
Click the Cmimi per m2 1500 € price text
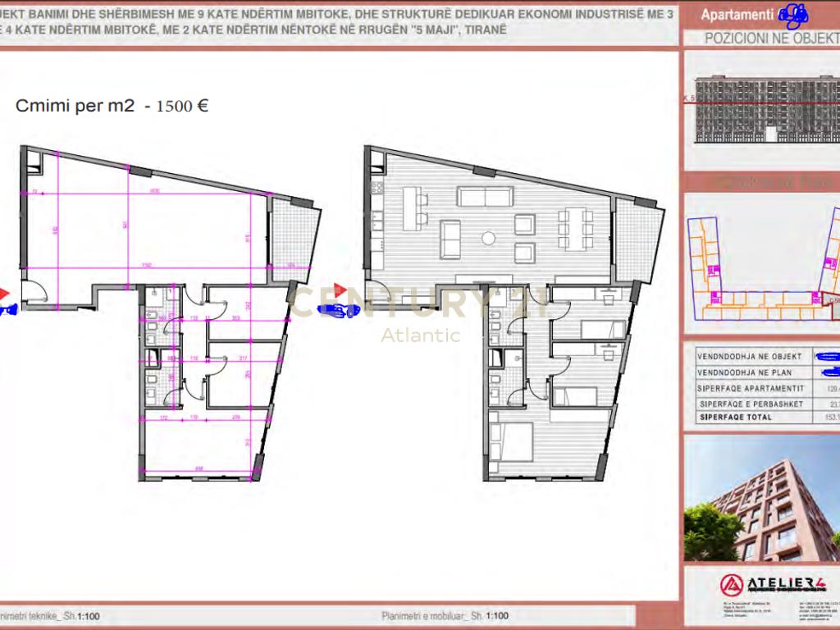click(112, 105)
